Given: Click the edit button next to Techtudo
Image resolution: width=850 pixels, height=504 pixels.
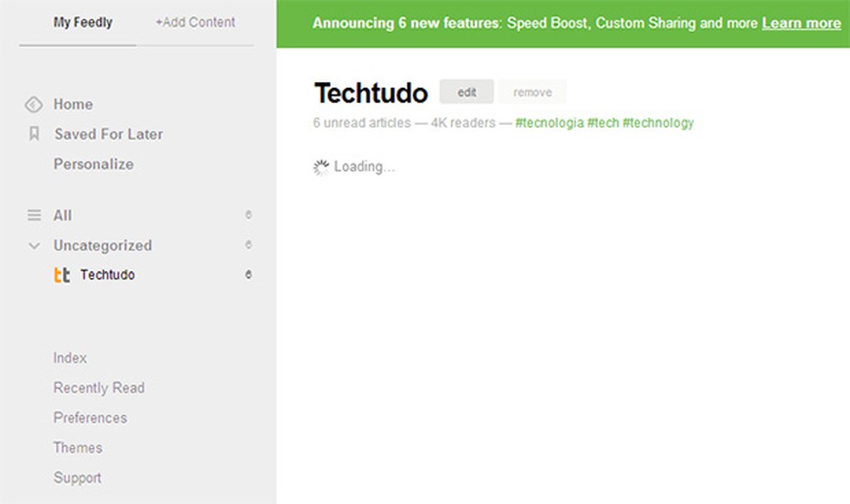Looking at the screenshot, I should click(466, 92).
